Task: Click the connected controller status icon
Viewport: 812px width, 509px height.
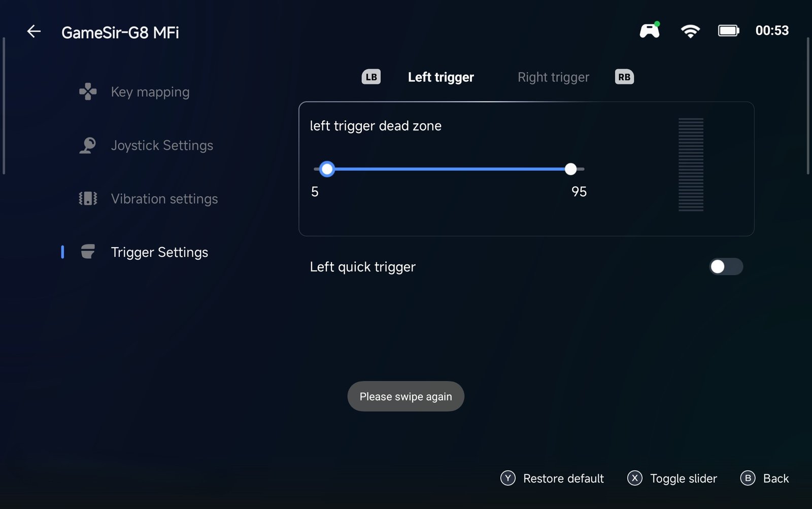Action: coord(650,30)
